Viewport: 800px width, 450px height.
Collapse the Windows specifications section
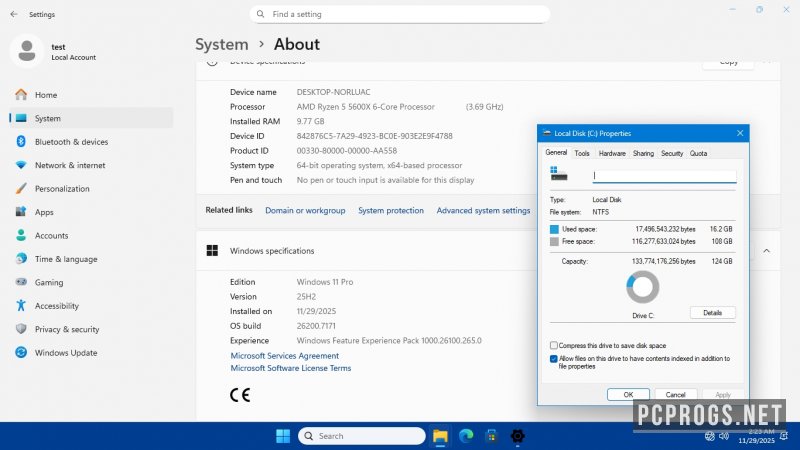[766, 251]
